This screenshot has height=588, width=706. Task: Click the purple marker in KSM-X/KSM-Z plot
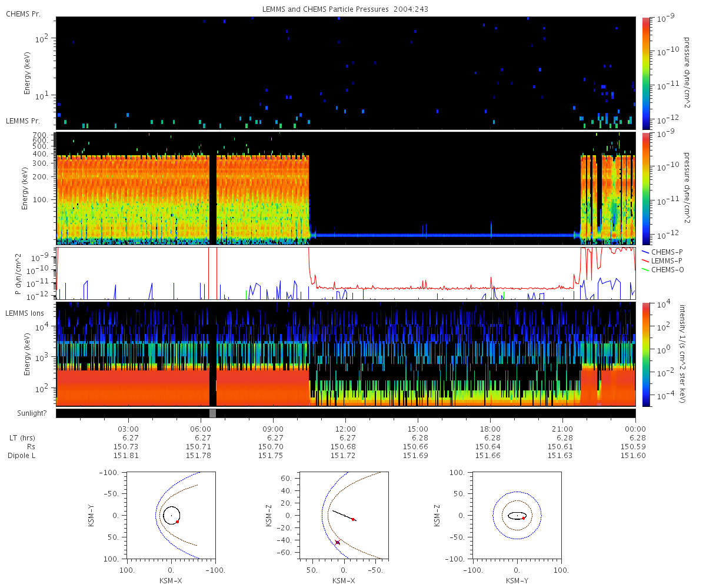(338, 542)
